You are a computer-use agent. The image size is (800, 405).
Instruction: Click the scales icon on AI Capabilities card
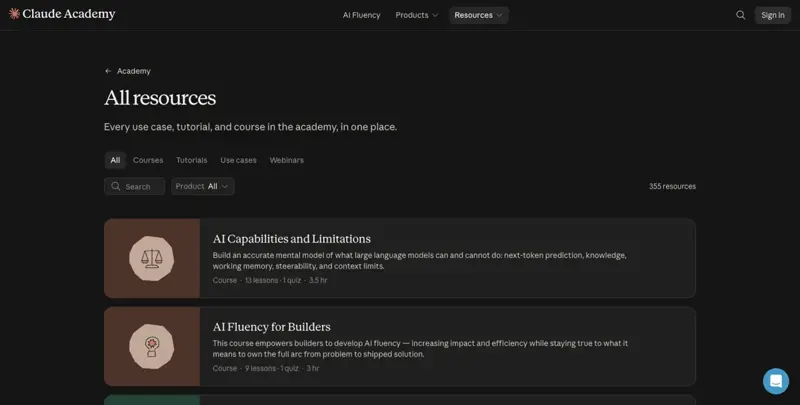(152, 259)
